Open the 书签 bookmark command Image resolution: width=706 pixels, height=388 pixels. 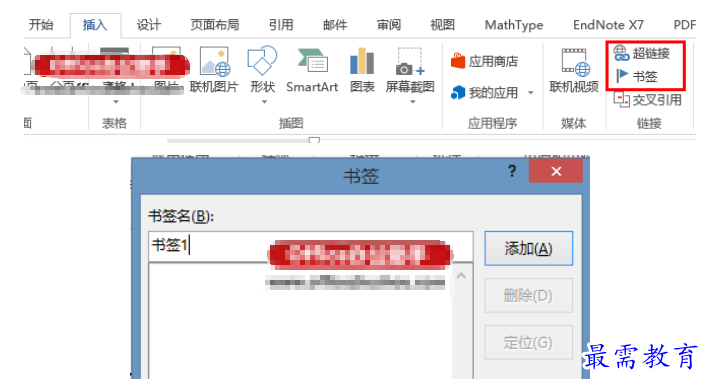636,76
